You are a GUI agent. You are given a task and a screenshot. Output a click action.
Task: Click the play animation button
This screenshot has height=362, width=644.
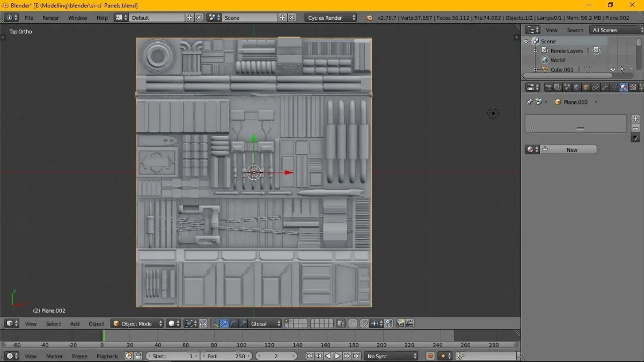(x=338, y=356)
